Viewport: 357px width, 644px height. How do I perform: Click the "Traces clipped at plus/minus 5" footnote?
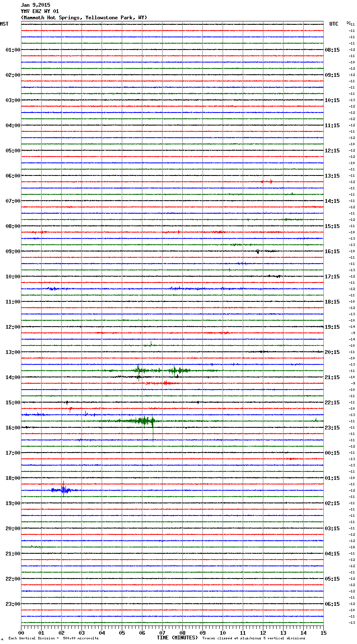click(x=254, y=639)
